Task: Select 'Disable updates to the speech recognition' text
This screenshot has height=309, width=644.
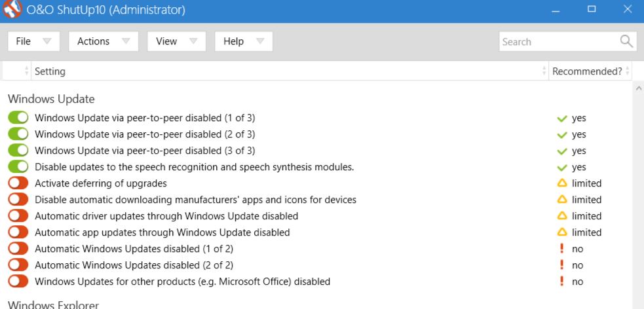Action: coord(195,167)
